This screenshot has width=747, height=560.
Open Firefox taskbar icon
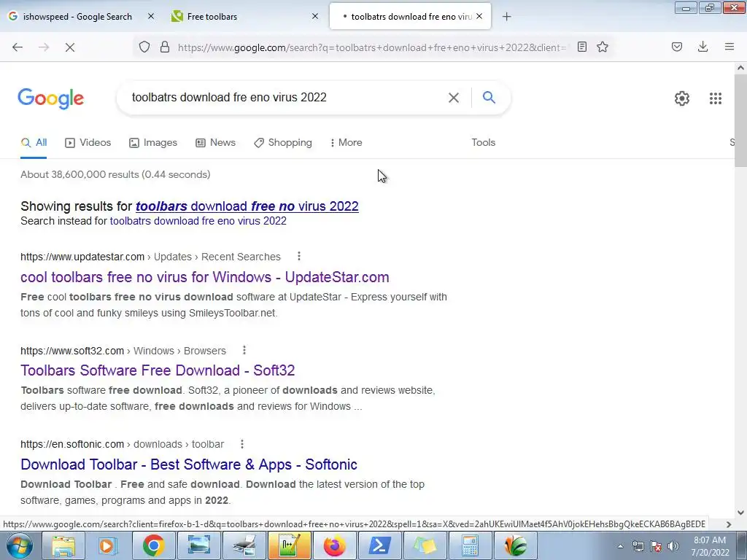(x=334, y=545)
